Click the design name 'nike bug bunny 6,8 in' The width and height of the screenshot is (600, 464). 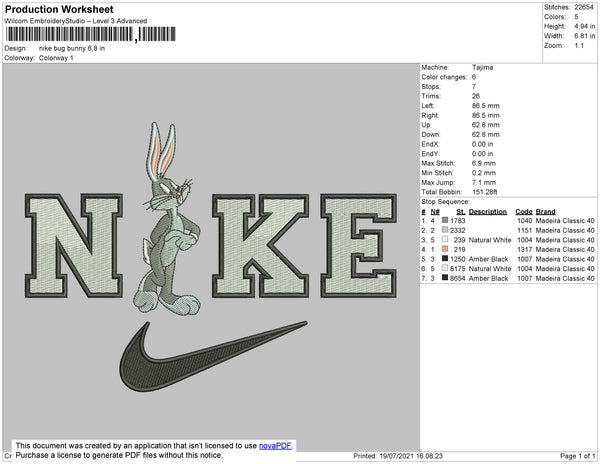click(x=72, y=49)
